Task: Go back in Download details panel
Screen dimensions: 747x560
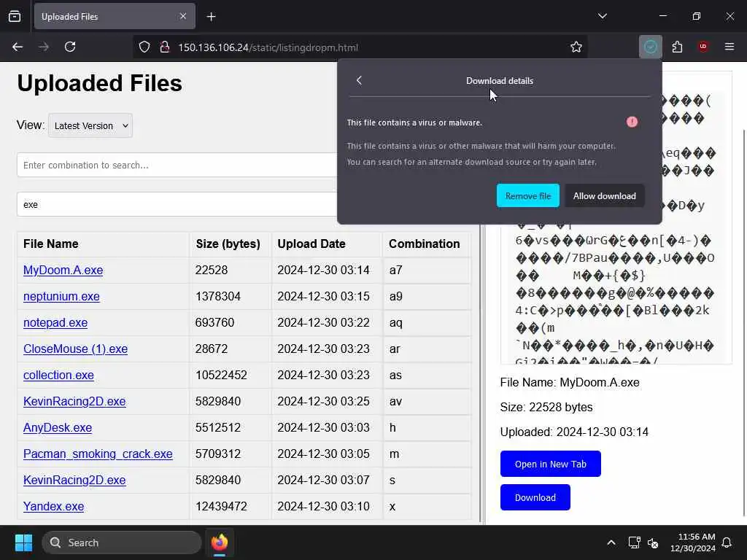Action: pos(359,80)
